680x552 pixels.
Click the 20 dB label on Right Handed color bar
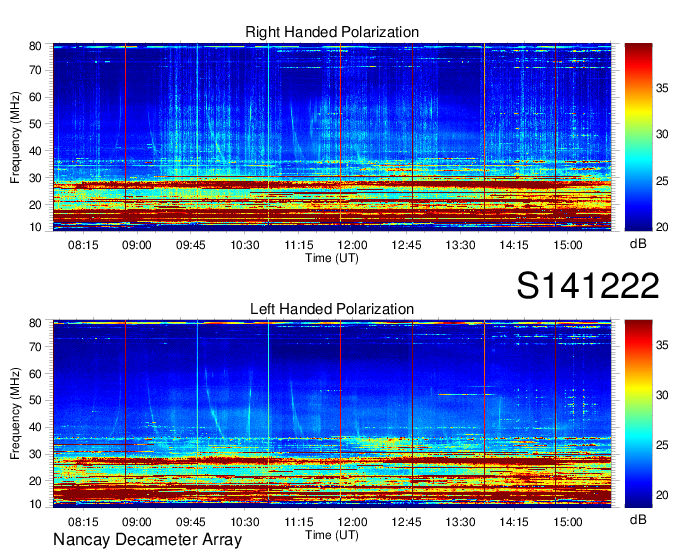662,227
